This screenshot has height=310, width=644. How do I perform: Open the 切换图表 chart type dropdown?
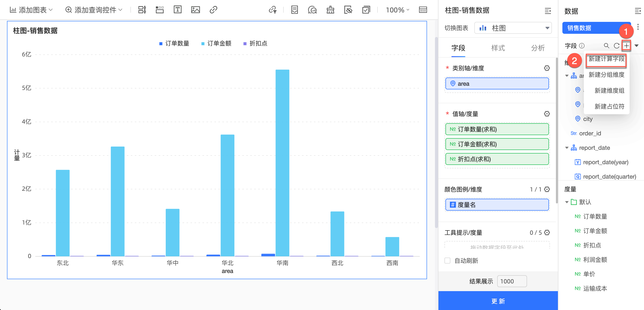[513, 28]
